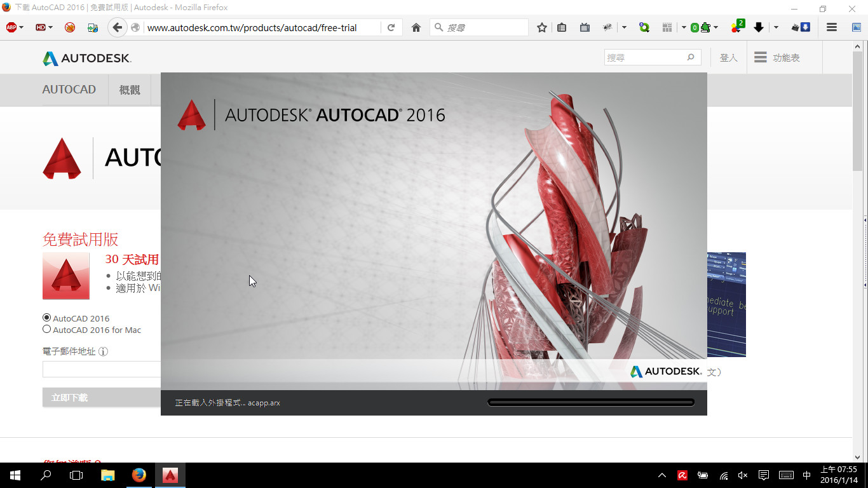Open the touch keyboard tray icon
Viewport: 868px width, 488px height.
tap(786, 475)
